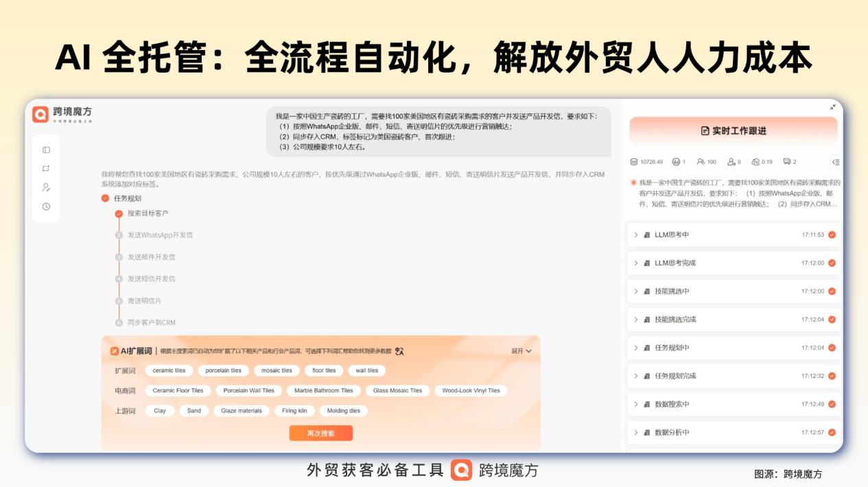
Task: Click the 跨境魔方 logo in the bottom banner
Action: 495,470
